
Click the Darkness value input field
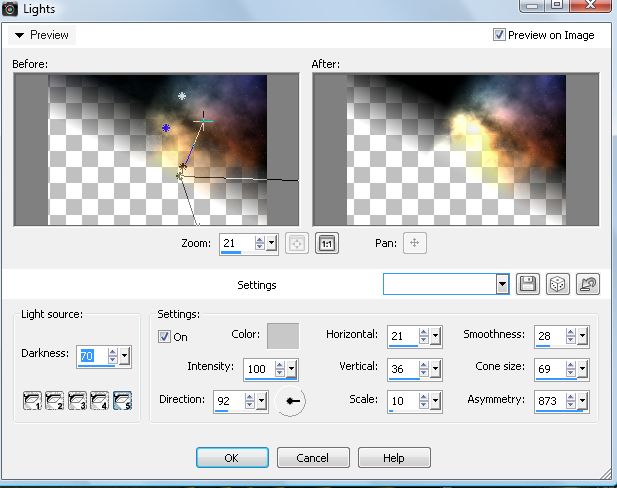(x=92, y=355)
